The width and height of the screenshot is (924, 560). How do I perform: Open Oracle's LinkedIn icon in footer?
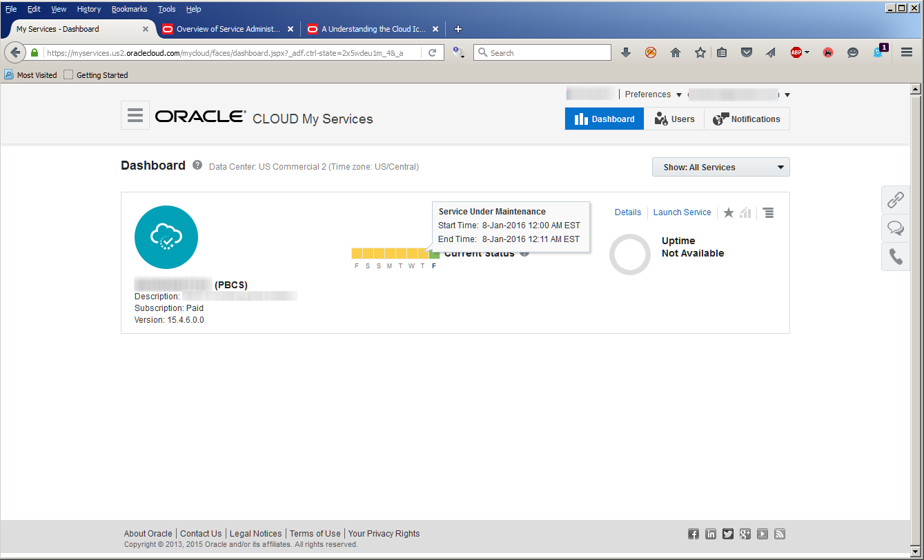click(x=711, y=534)
